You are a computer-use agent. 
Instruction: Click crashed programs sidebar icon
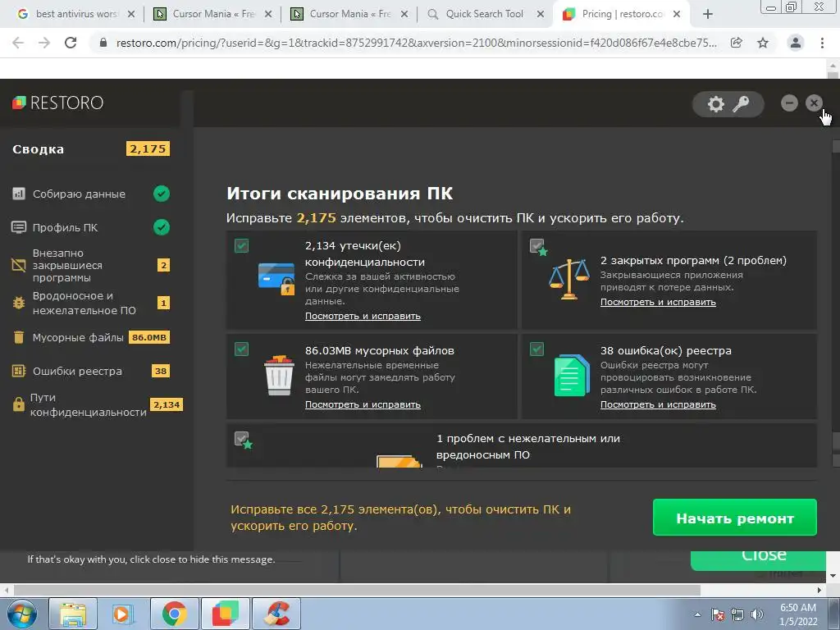click(19, 265)
